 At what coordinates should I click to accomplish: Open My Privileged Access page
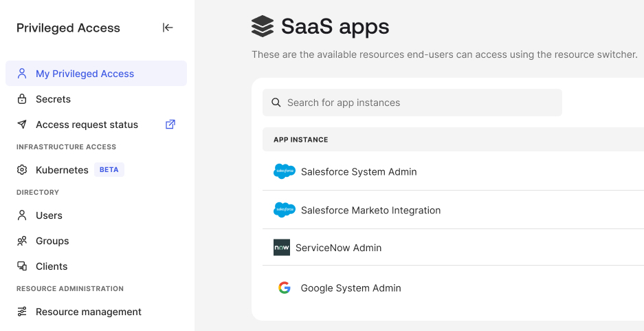(85, 74)
